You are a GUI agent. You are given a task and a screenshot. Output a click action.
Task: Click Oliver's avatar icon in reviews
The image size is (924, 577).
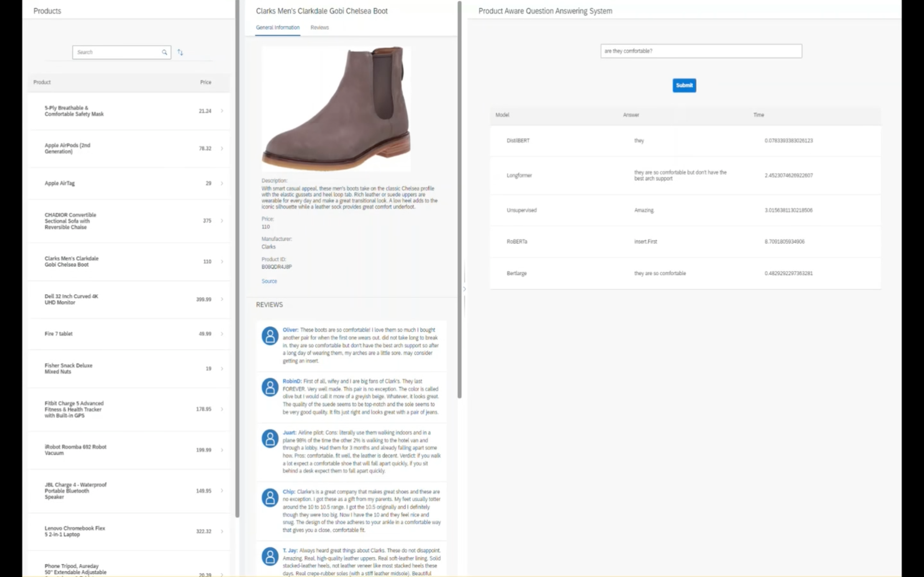pyautogui.click(x=270, y=335)
